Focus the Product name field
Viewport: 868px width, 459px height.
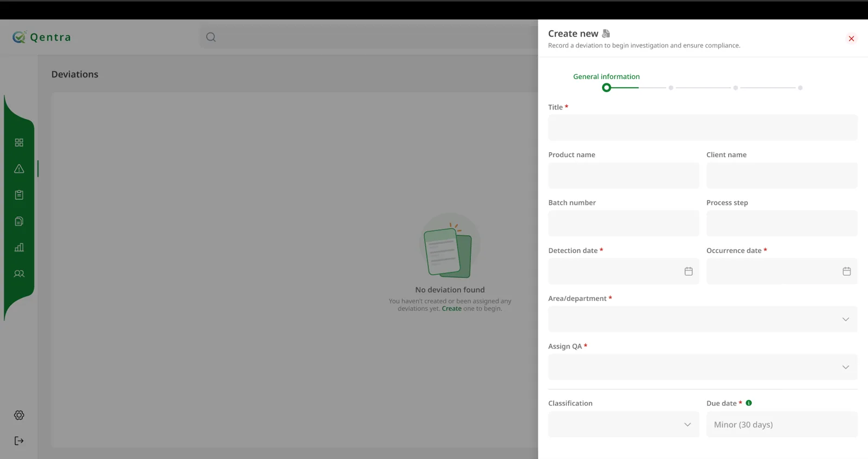(623, 176)
